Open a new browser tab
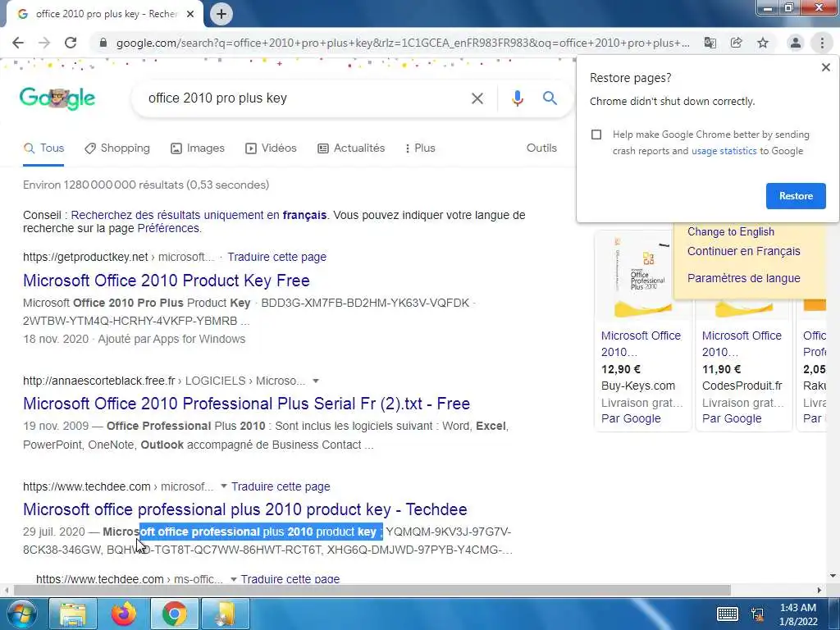 click(221, 14)
